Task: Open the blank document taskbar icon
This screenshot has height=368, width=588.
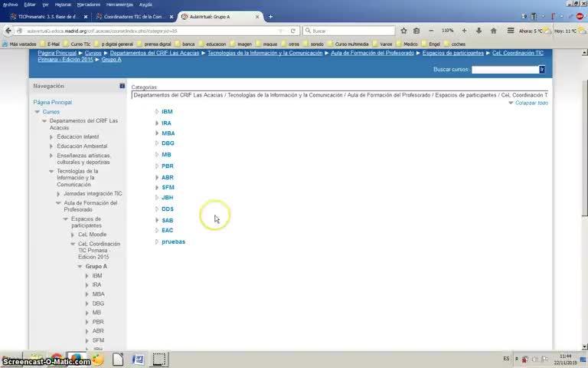Action: point(118,360)
